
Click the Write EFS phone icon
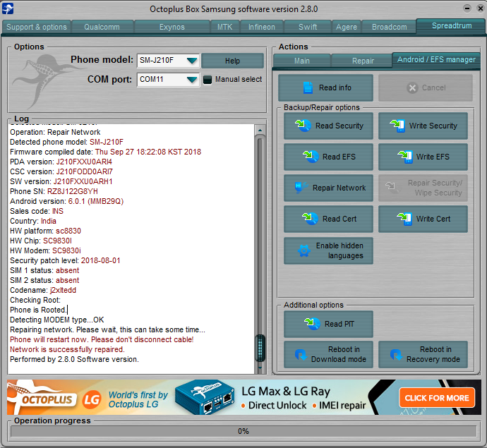[x=405, y=157]
